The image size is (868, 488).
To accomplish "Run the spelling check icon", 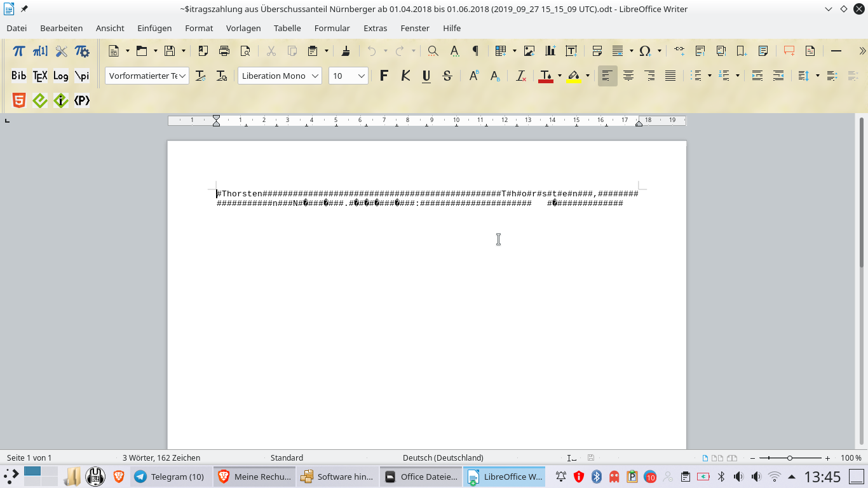I will pos(454,51).
